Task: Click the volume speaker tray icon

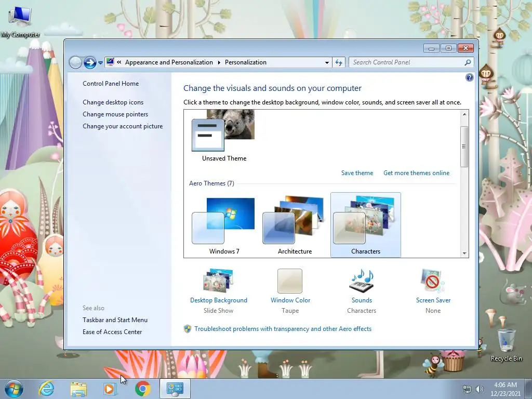Action: click(x=480, y=389)
